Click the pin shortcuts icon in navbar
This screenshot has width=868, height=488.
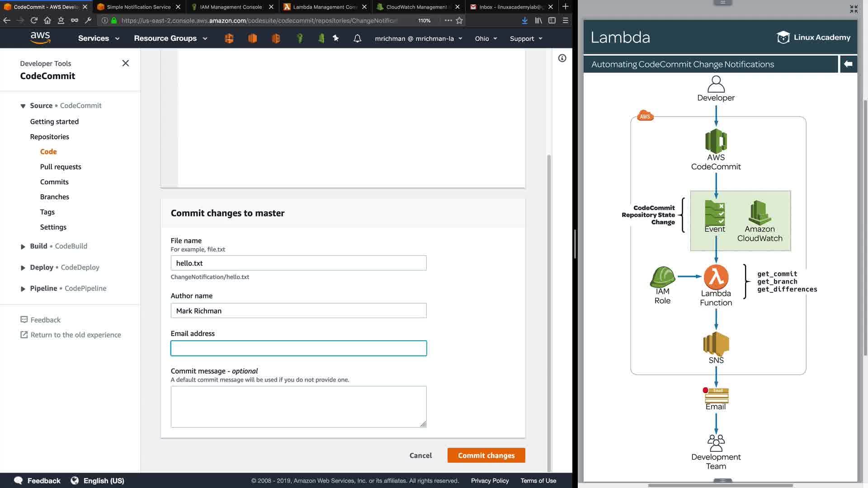tap(335, 38)
